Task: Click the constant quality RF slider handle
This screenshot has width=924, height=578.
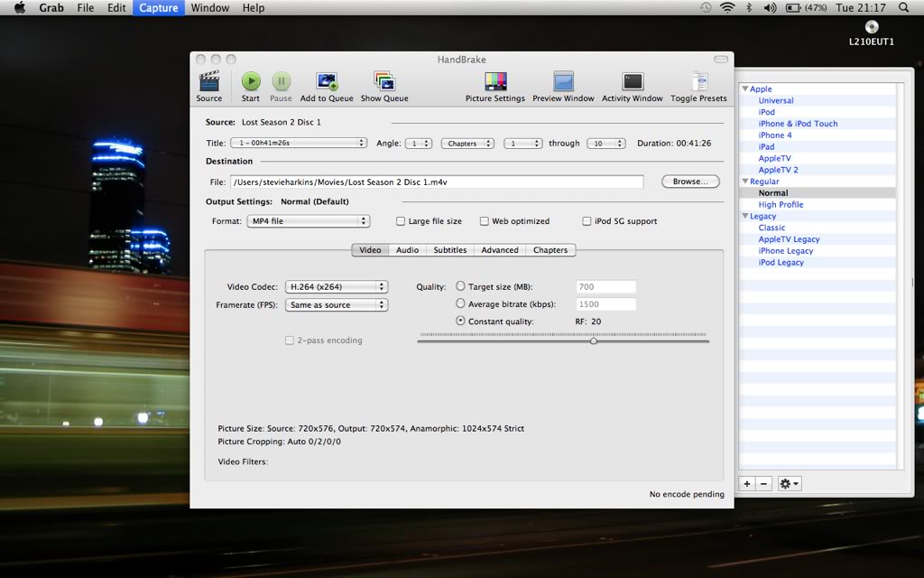Action: pyautogui.click(x=594, y=340)
